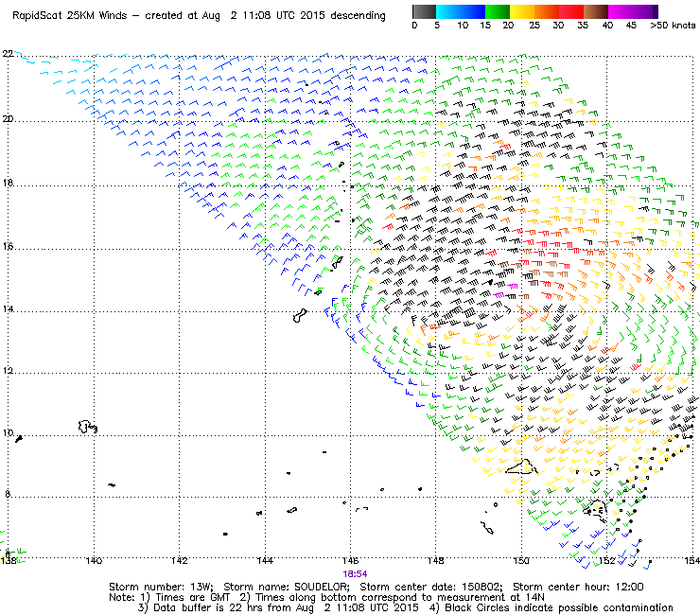700x615 pixels.
Task: Click the longitude label '154'
Action: click(692, 560)
